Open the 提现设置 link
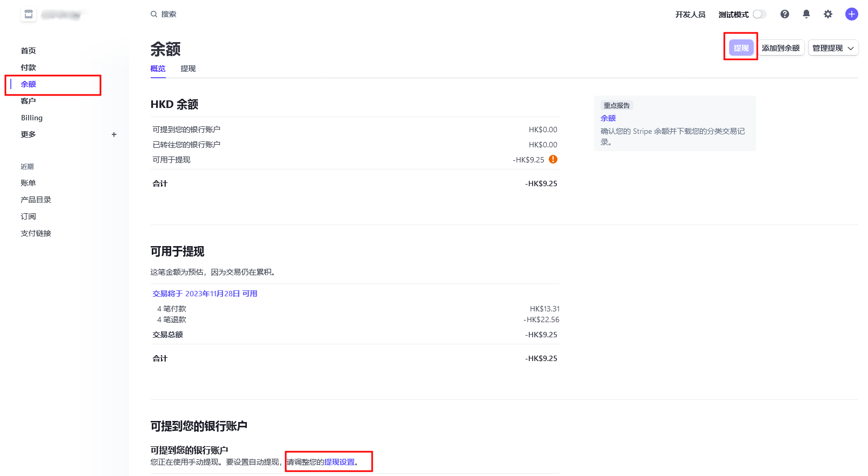Viewport: 868px width, 476px height. click(x=339, y=462)
